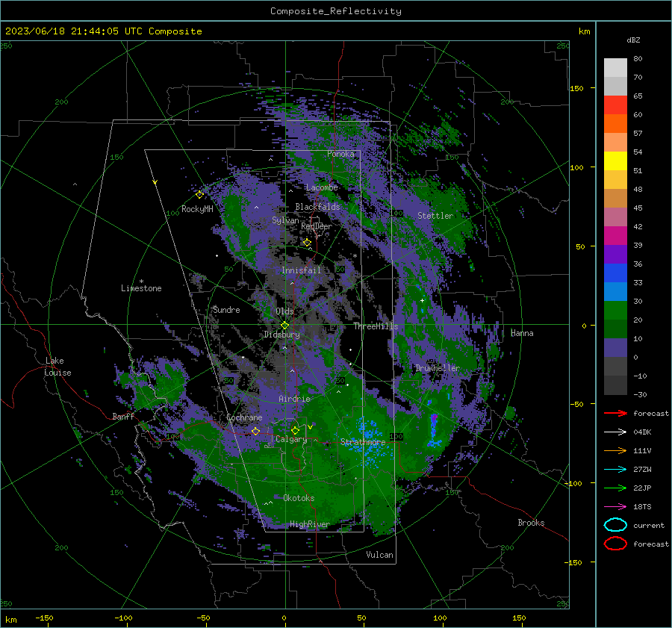The height and width of the screenshot is (628, 672).
Task: Click the Drumheller city label
Action: (437, 368)
